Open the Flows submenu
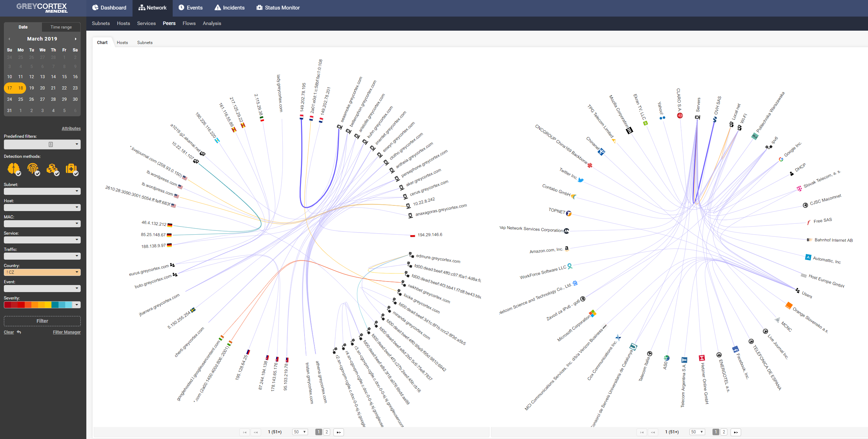Screen dimensions: 868x439 [189, 23]
